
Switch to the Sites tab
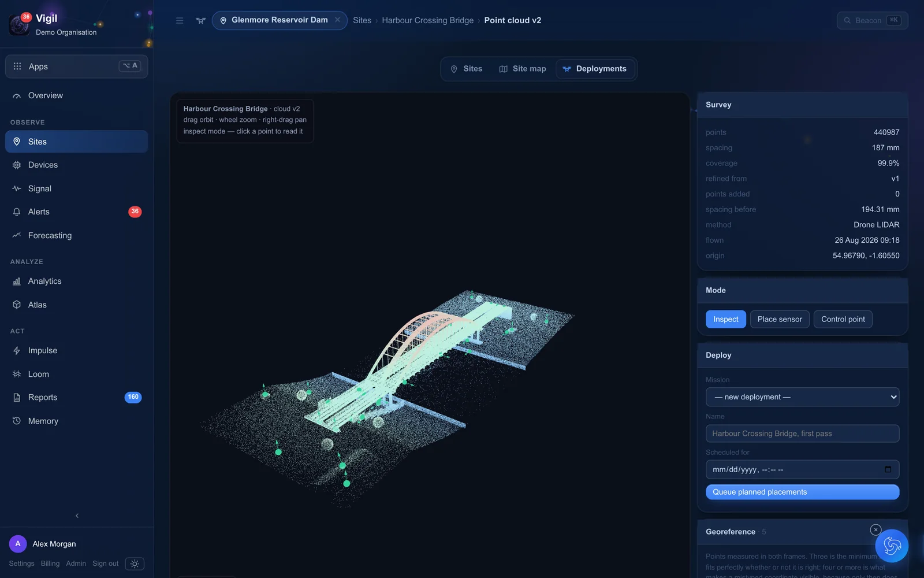(467, 69)
